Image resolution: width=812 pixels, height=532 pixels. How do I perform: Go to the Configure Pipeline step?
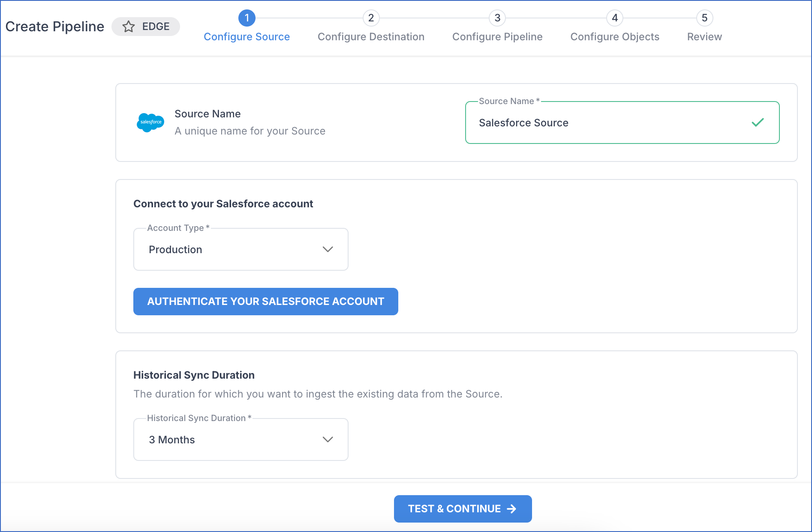tap(497, 37)
